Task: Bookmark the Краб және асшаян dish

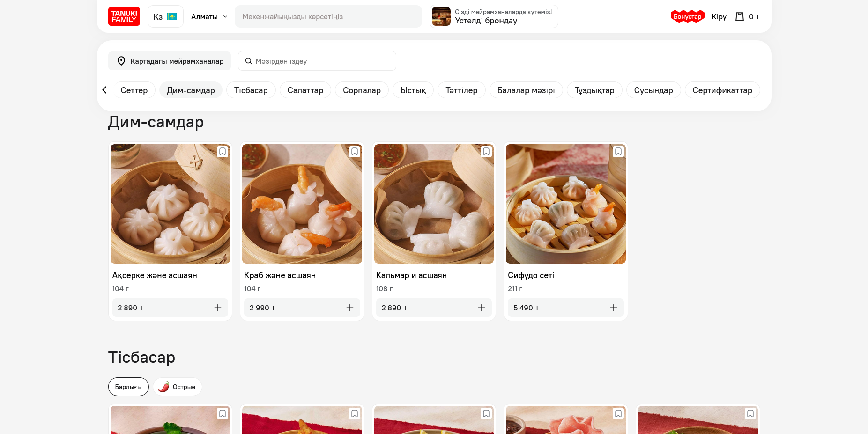Action: [x=355, y=151]
